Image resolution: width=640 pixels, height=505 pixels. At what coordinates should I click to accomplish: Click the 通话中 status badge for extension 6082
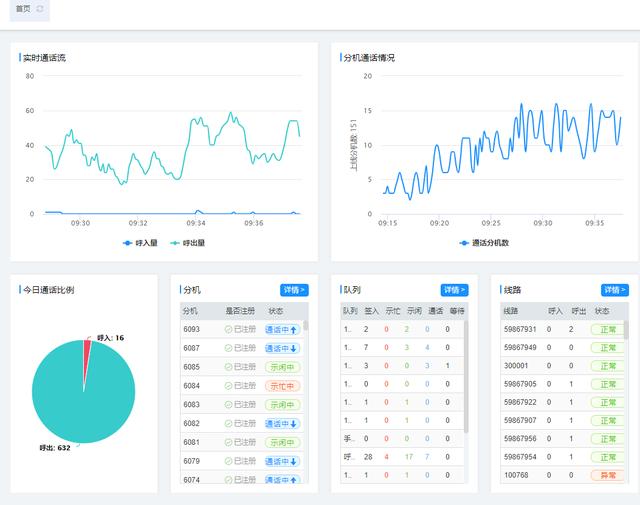coord(282,423)
